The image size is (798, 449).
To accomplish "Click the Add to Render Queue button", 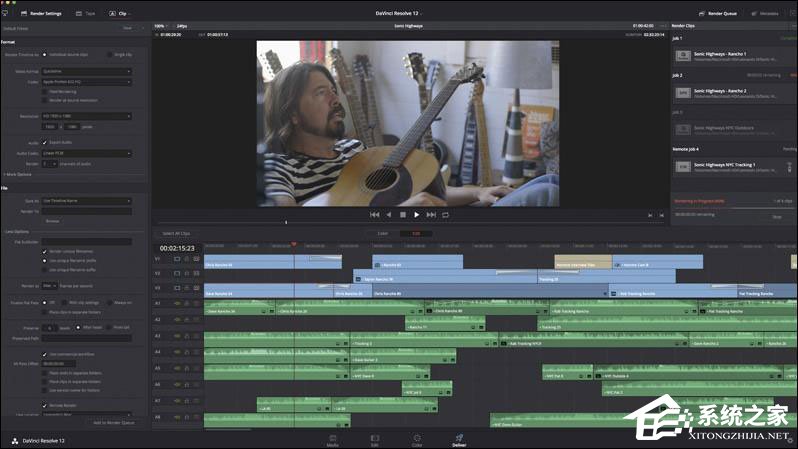I will (113, 423).
